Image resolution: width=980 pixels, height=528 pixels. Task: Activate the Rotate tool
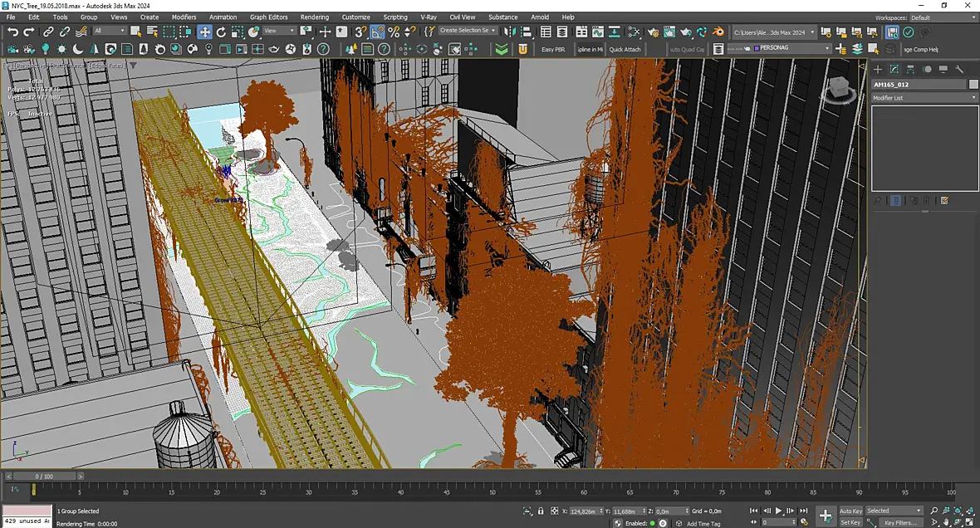coord(221,32)
